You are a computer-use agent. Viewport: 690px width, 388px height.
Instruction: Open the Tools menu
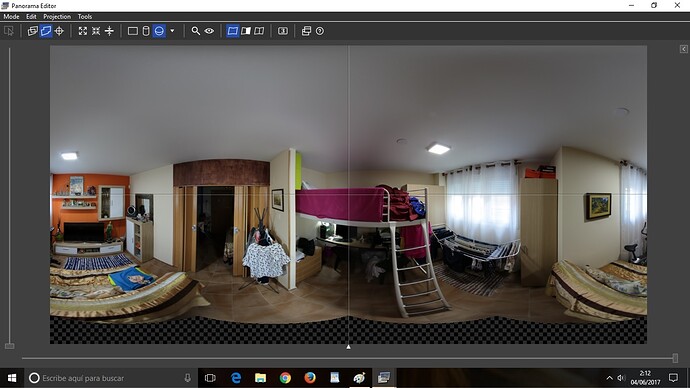point(84,16)
